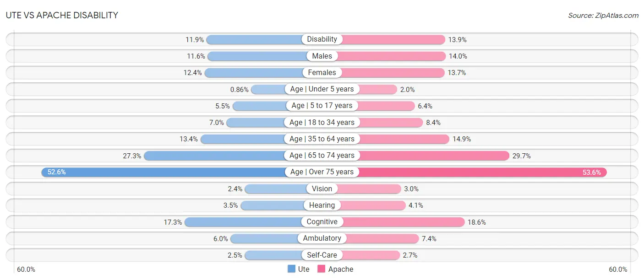Click the Age | Under 5 years label
The width and height of the screenshot is (644, 280).
coord(322,89)
